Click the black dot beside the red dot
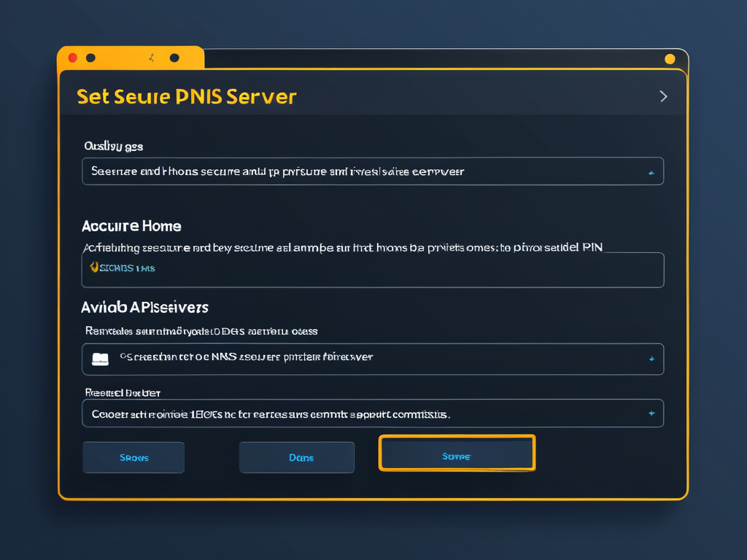This screenshot has width=747, height=560. point(90,58)
